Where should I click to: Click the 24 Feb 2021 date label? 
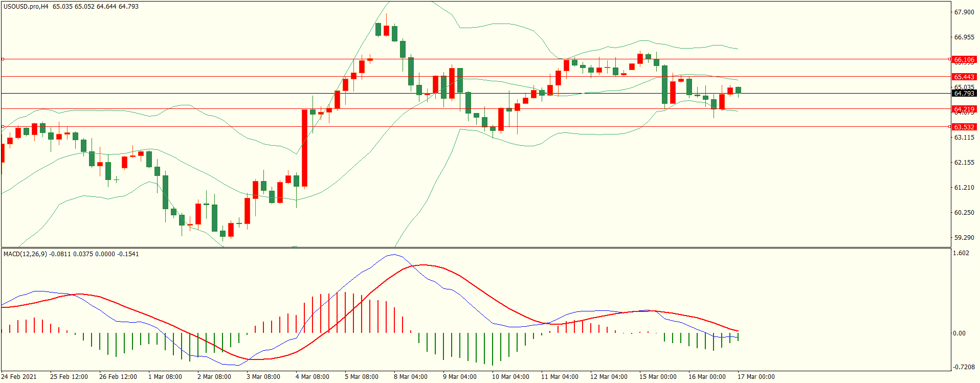coord(19,377)
